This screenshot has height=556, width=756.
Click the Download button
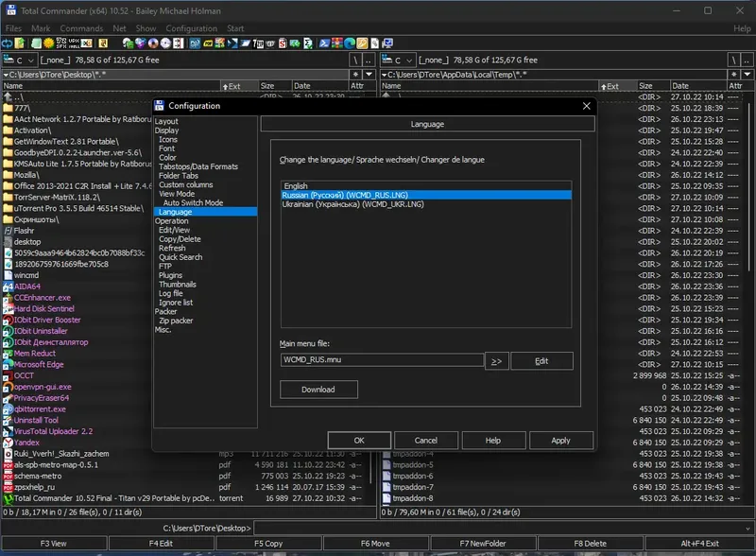[318, 389]
